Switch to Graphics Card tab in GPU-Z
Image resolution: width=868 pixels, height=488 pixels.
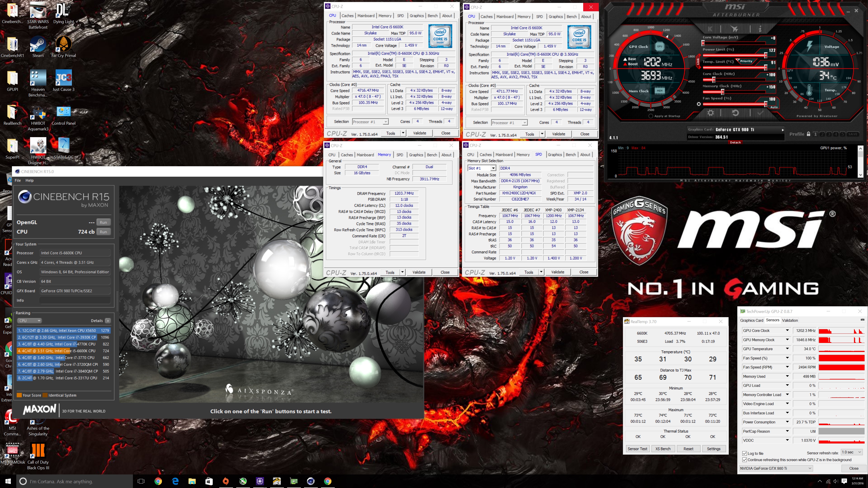(x=751, y=320)
